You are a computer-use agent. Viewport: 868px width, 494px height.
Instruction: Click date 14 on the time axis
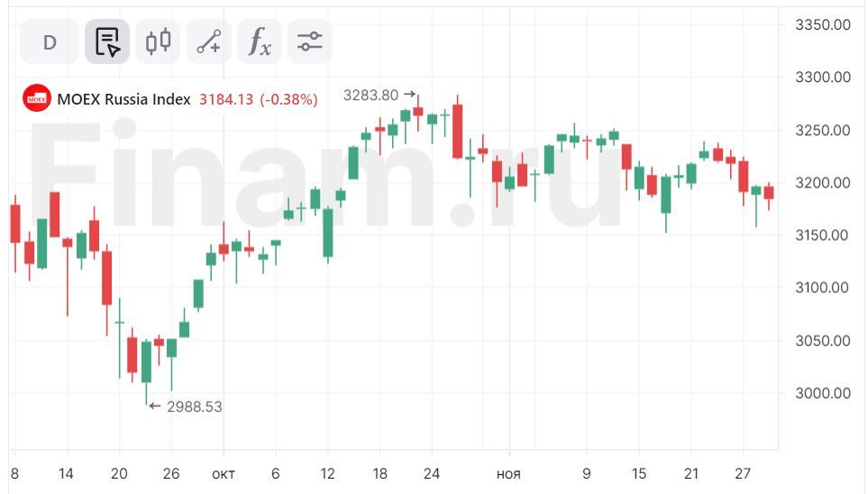click(67, 473)
